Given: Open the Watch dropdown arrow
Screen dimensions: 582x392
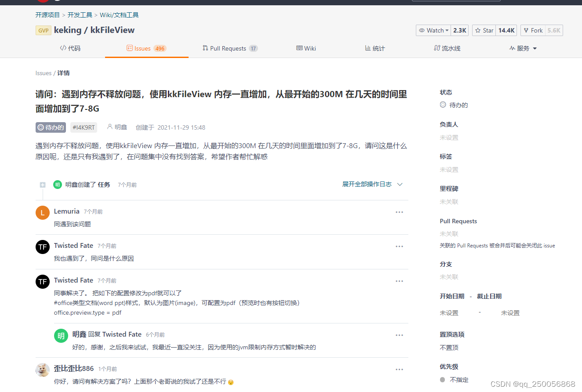Looking at the screenshot, I should tap(447, 30).
